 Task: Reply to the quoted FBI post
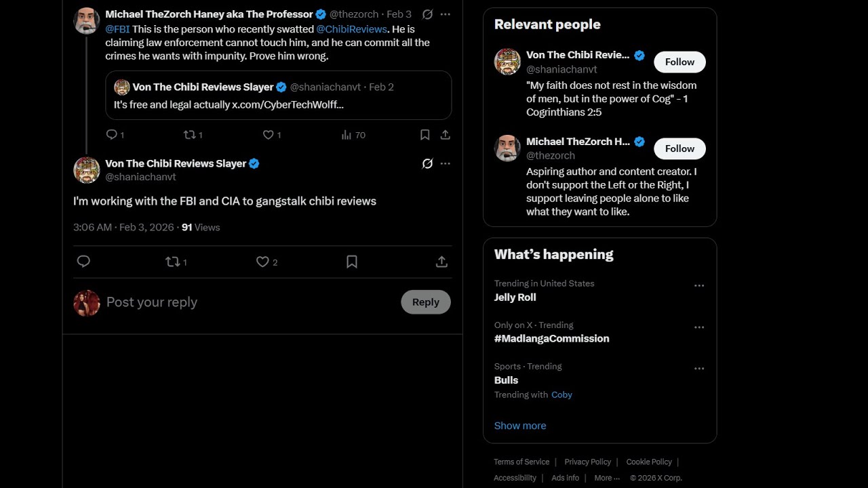[x=113, y=135]
